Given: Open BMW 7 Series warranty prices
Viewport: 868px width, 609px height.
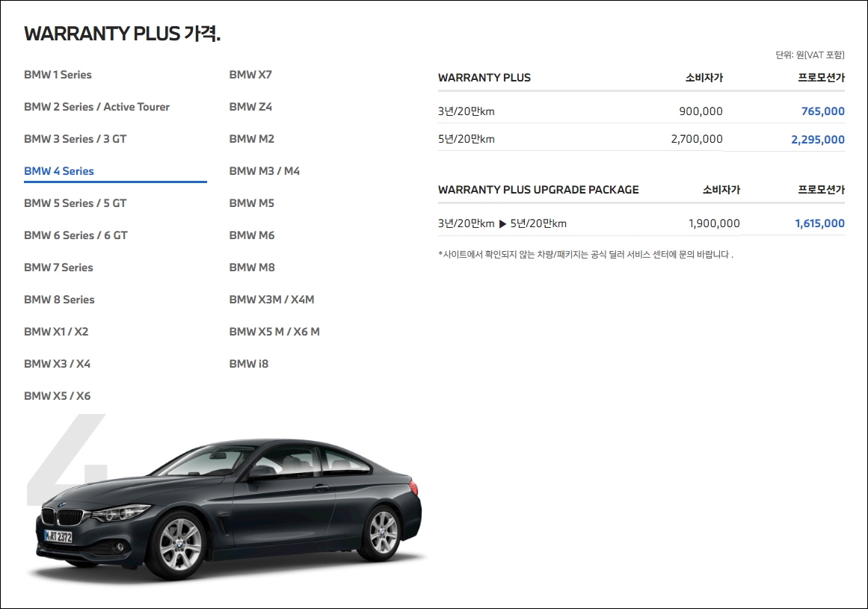Looking at the screenshot, I should point(58,268).
